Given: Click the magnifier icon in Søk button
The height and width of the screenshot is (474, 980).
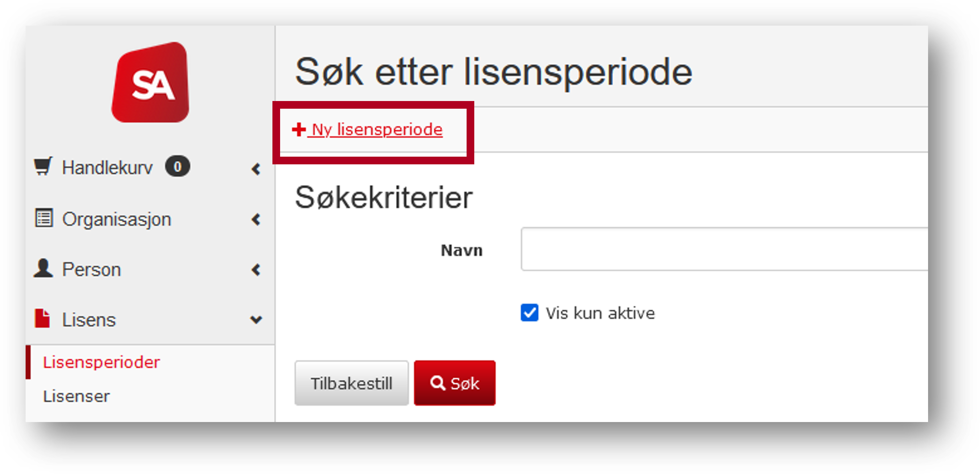Looking at the screenshot, I should coord(437,383).
